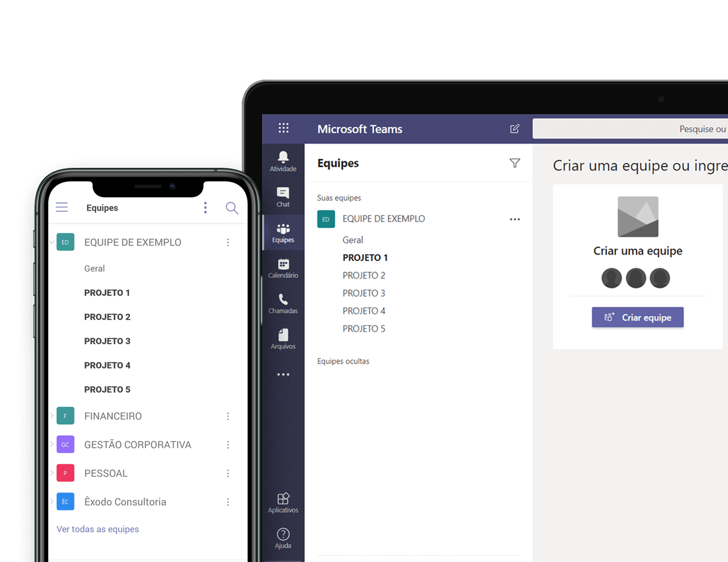Click the Criar equipe button
This screenshot has width=728, height=562.
(x=637, y=317)
